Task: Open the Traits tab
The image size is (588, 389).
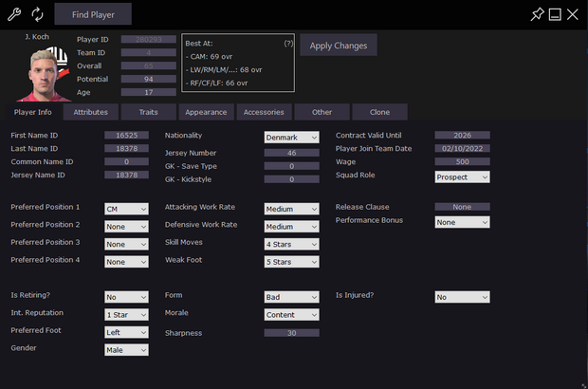Action: pos(148,112)
